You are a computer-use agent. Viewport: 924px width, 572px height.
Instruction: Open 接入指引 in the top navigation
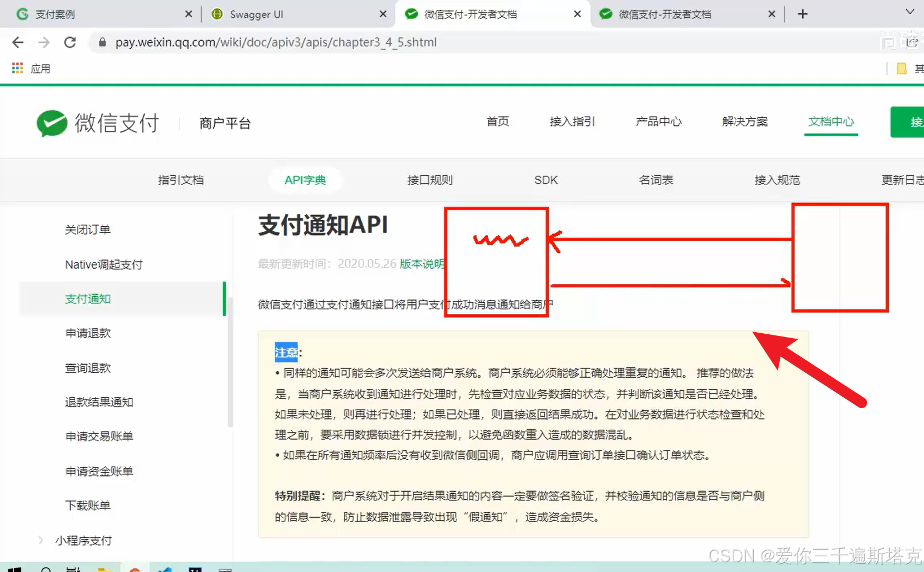tap(572, 122)
